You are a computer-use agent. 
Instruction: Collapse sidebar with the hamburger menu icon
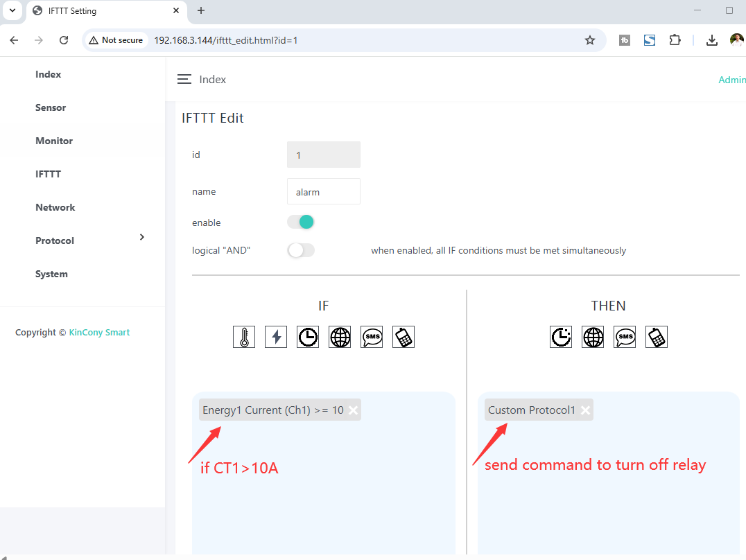pyautogui.click(x=184, y=80)
